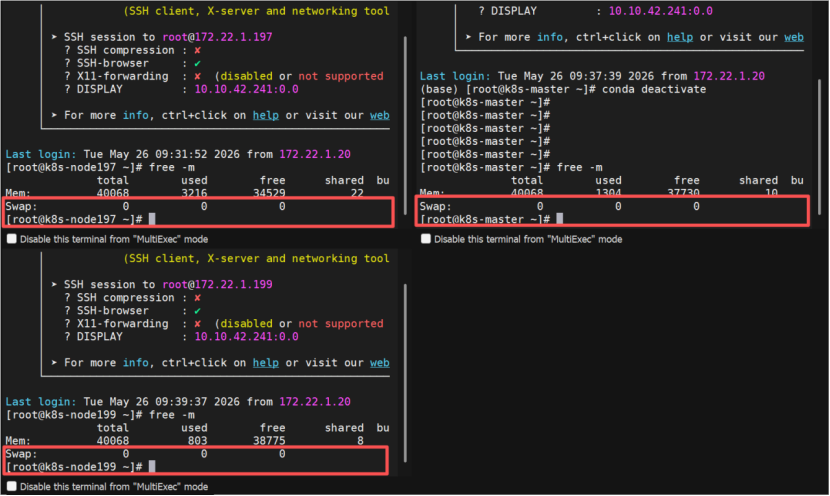Click the root@172.22.1.197 session address
830x496 pixels.
217,37
